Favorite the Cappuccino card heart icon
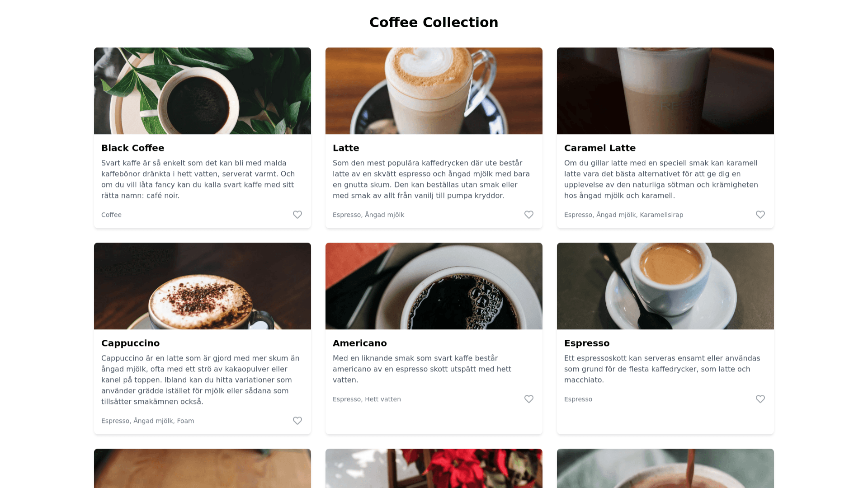 click(x=297, y=421)
